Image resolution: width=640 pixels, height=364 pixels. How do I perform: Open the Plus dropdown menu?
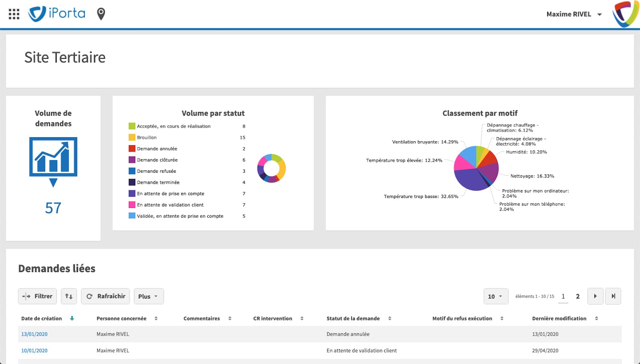(148, 296)
